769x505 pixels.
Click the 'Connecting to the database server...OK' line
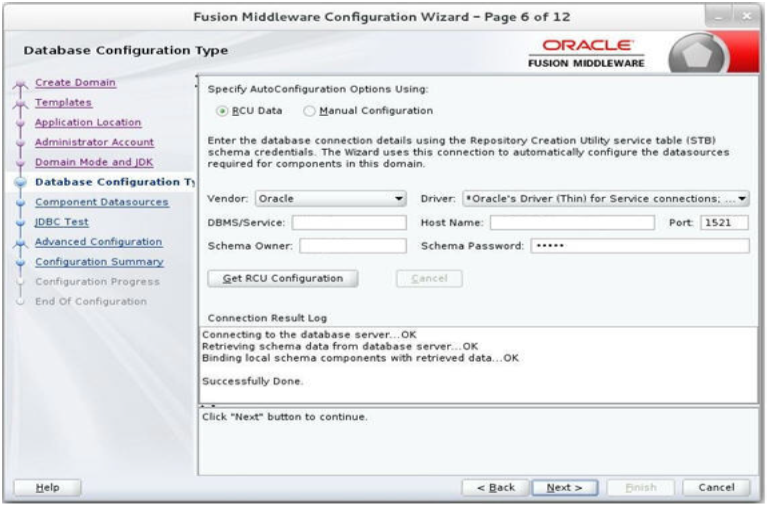309,335
